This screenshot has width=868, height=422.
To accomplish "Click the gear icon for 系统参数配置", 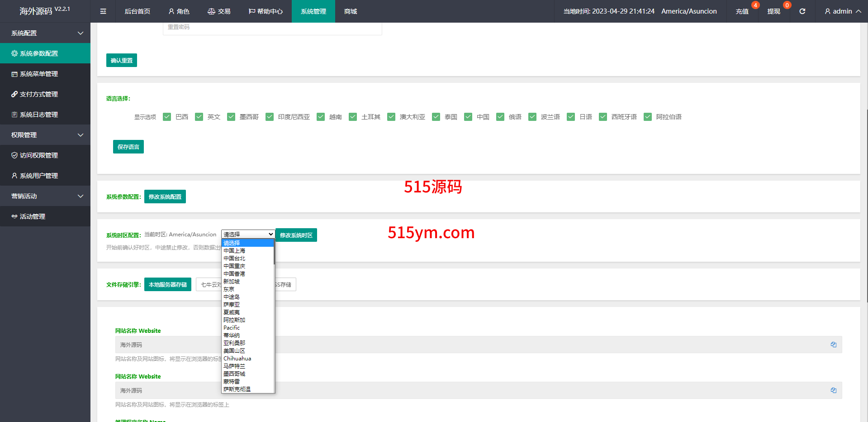I will [14, 53].
